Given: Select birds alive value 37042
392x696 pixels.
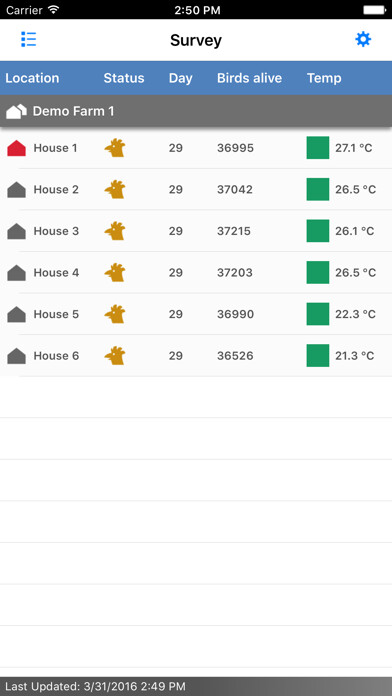Looking at the screenshot, I should 235,190.
